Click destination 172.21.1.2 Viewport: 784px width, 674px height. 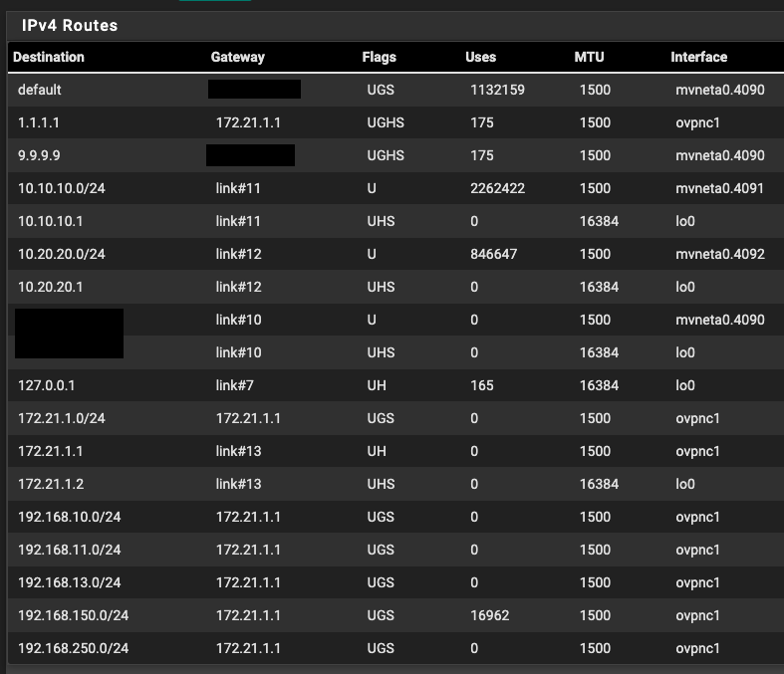(51, 484)
